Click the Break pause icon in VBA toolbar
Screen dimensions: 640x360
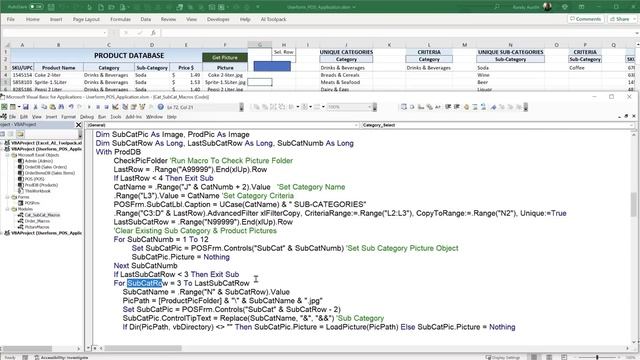pos(98,107)
